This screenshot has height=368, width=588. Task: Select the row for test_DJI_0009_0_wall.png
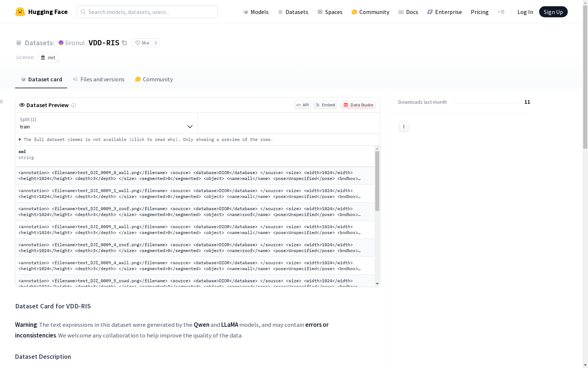(195, 176)
